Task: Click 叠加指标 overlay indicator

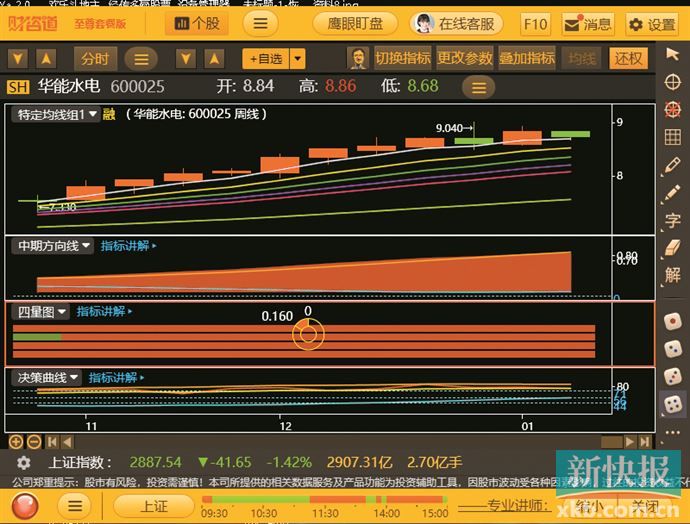Action: click(x=527, y=58)
